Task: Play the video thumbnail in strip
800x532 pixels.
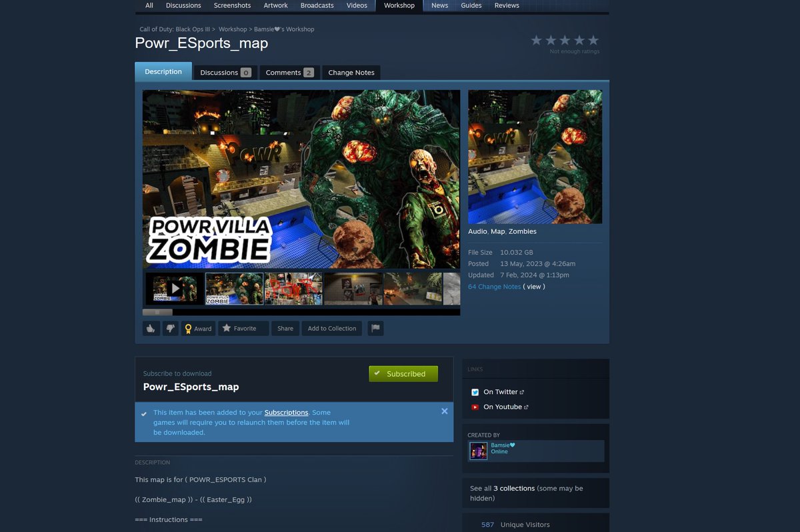Action: pos(175,289)
